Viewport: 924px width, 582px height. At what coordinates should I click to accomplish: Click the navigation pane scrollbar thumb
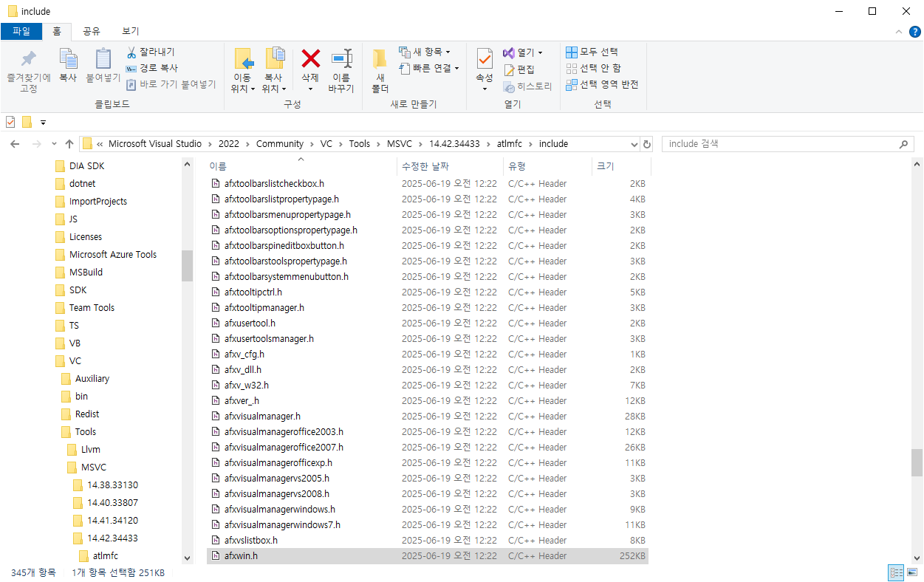(187, 266)
